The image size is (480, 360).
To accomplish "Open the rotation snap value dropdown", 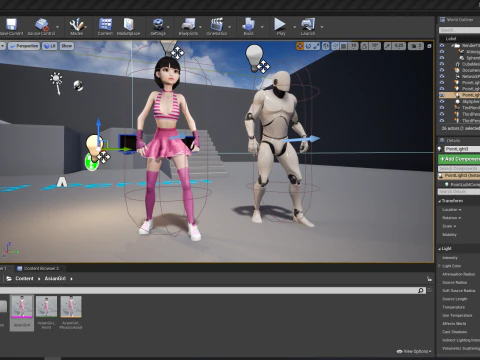I will coord(375,46).
